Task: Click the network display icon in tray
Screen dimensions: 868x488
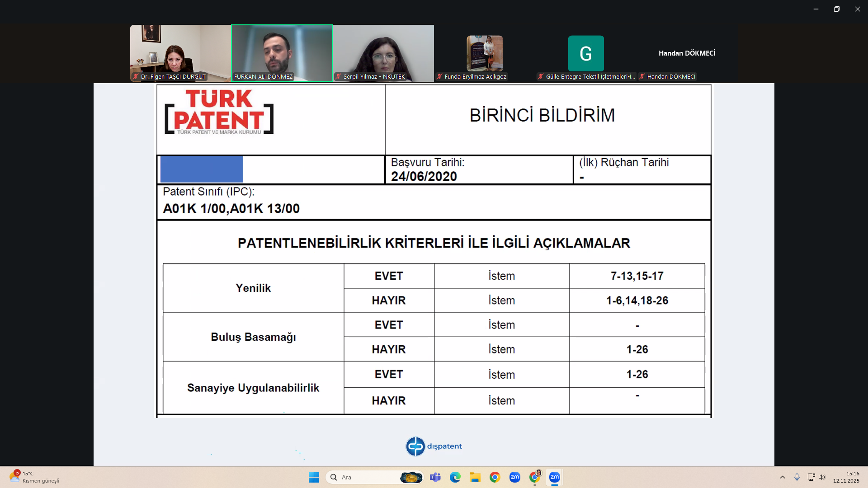Action: pyautogui.click(x=811, y=477)
